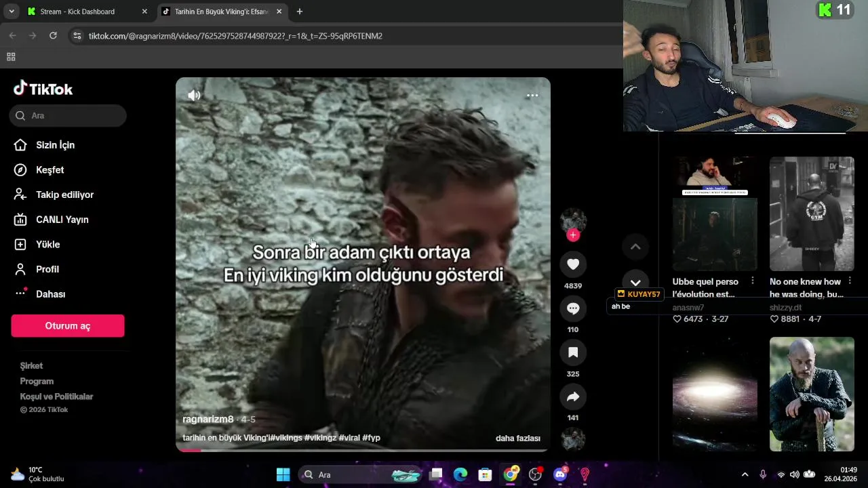Go to next video with down chevron
The width and height of the screenshot is (868, 488).
point(635,283)
